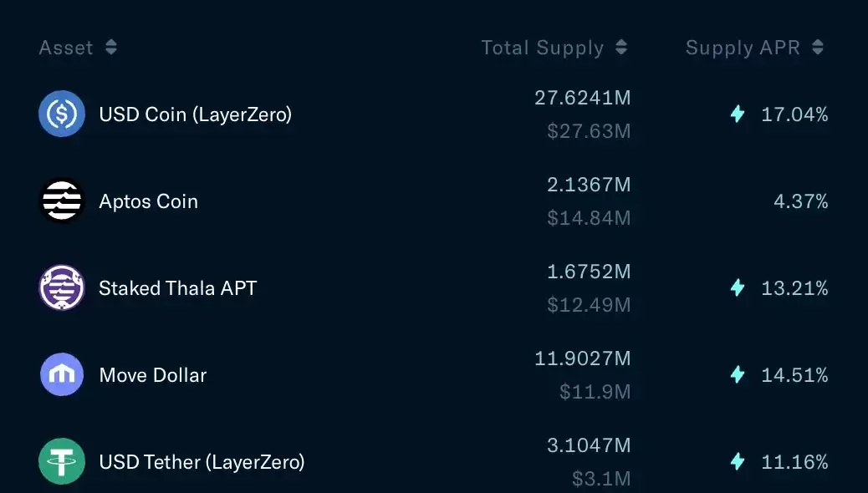Sort by Supply APR using its arrows

[818, 48]
